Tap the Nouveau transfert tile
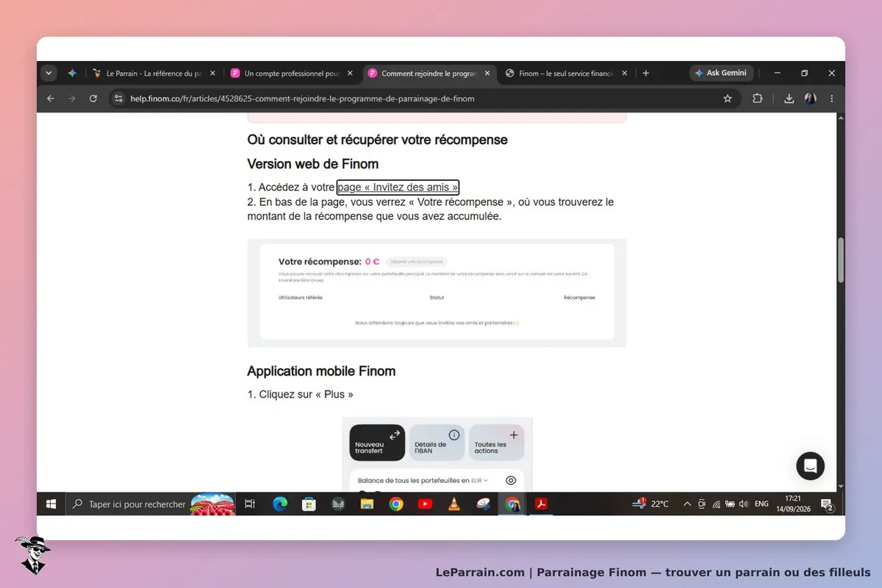The height and width of the screenshot is (588, 882). 377,443
